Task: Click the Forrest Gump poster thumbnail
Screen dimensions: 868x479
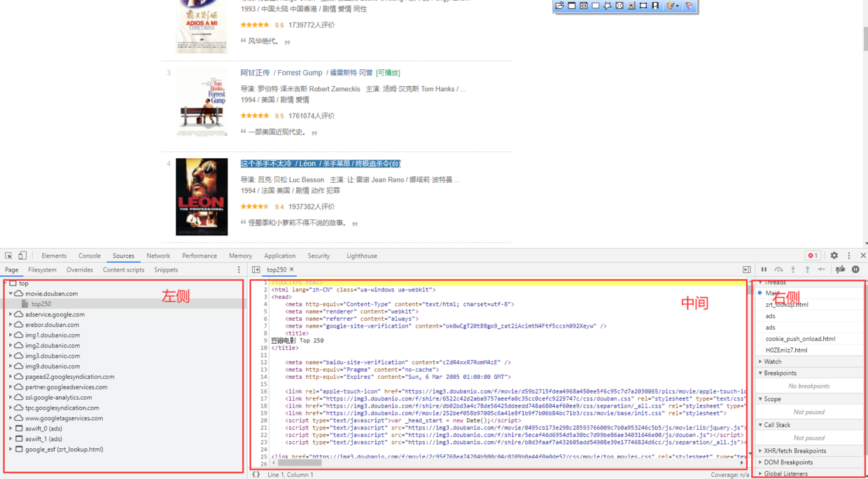Action: tap(202, 102)
